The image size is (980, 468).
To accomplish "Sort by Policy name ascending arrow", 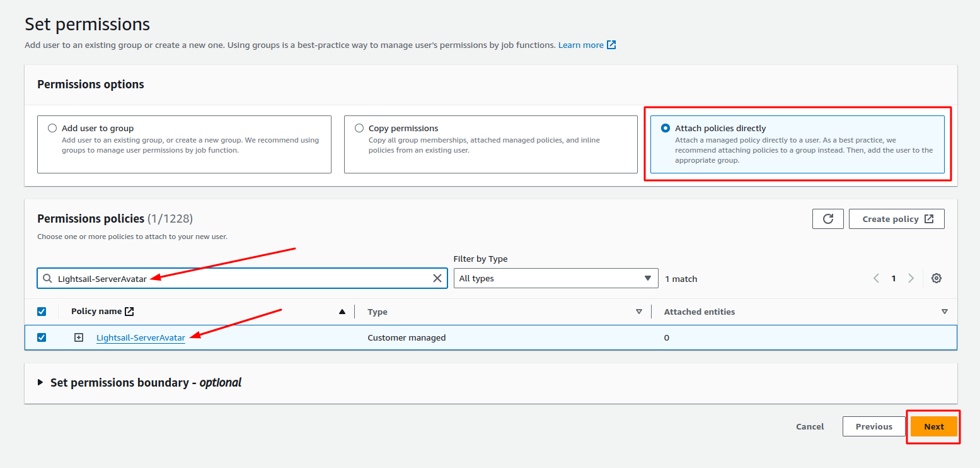I will (x=342, y=312).
